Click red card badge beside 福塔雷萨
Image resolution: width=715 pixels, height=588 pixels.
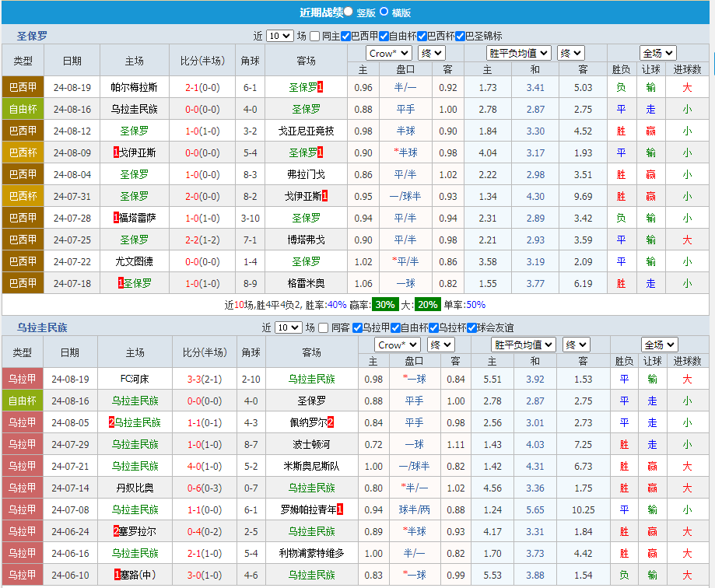(116, 218)
